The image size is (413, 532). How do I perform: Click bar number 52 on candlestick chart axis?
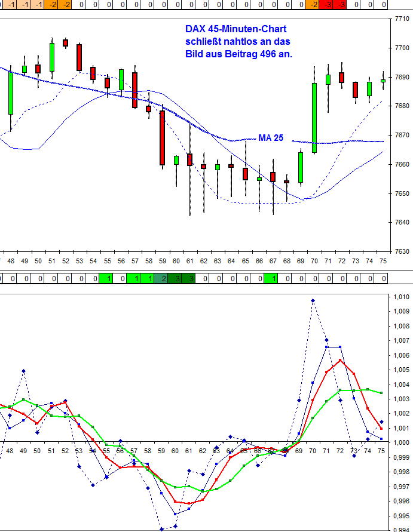(x=66, y=262)
